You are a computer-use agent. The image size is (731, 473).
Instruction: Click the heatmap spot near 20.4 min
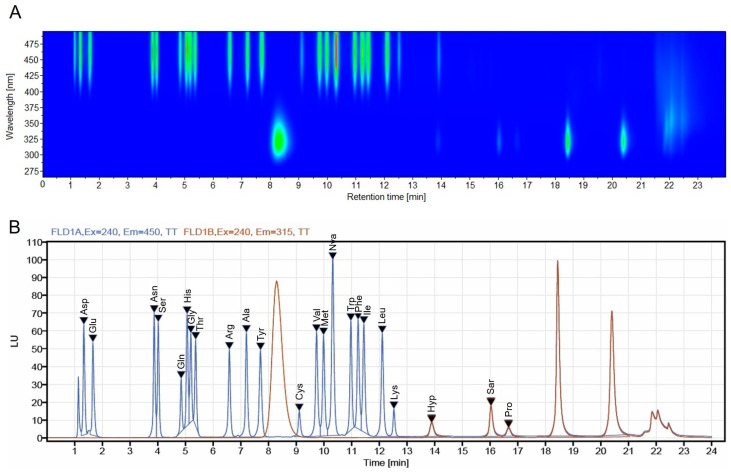coord(623,140)
